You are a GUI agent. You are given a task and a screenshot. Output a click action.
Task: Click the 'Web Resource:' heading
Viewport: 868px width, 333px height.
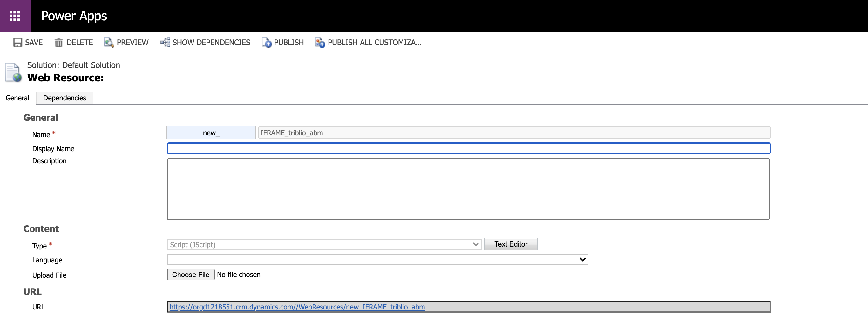(65, 78)
